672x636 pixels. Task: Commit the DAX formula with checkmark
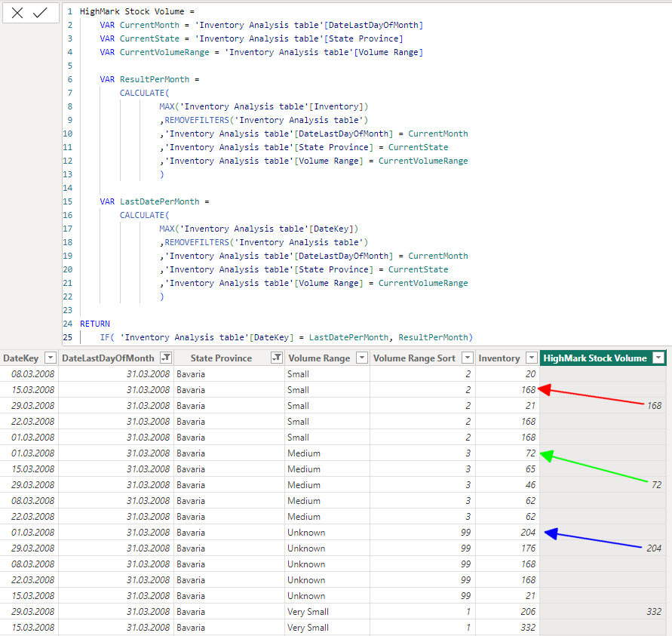coord(41,13)
